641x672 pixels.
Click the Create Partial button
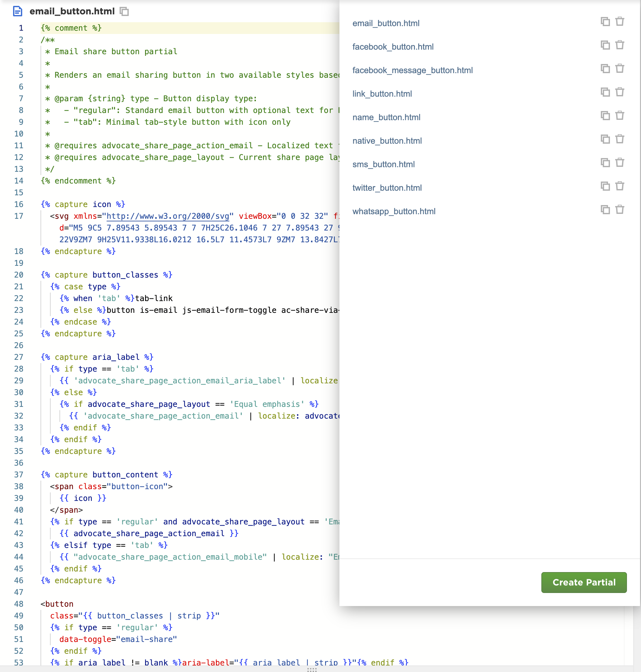point(583,582)
